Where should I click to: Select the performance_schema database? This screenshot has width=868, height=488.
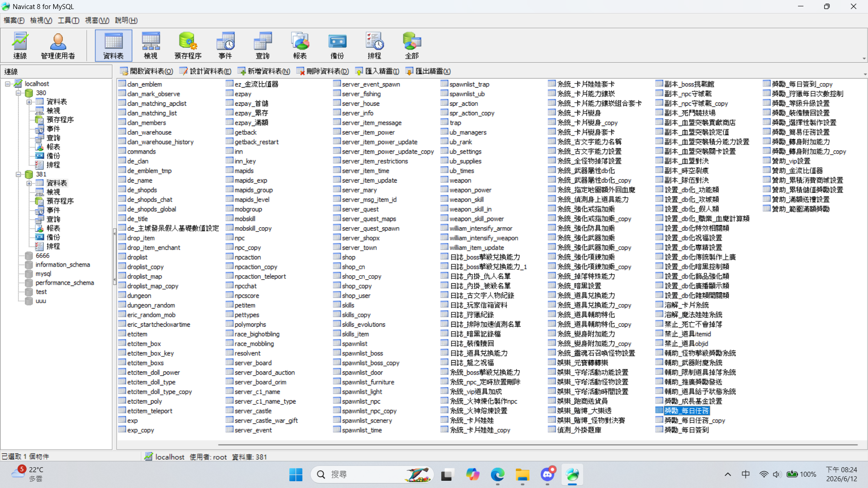click(x=65, y=282)
